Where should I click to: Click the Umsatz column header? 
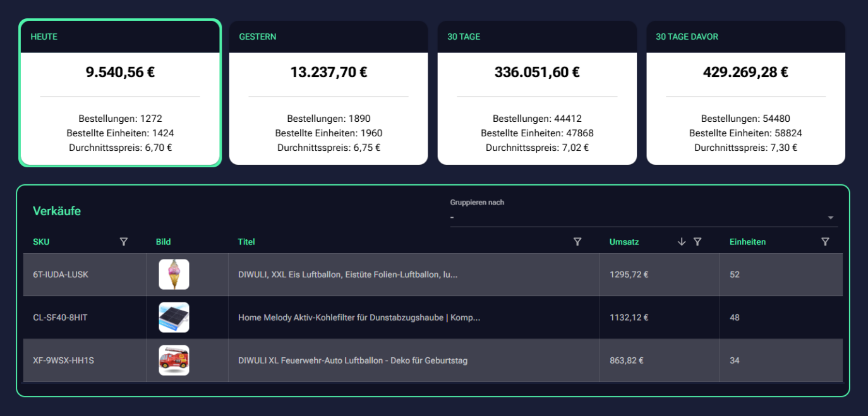(x=624, y=242)
